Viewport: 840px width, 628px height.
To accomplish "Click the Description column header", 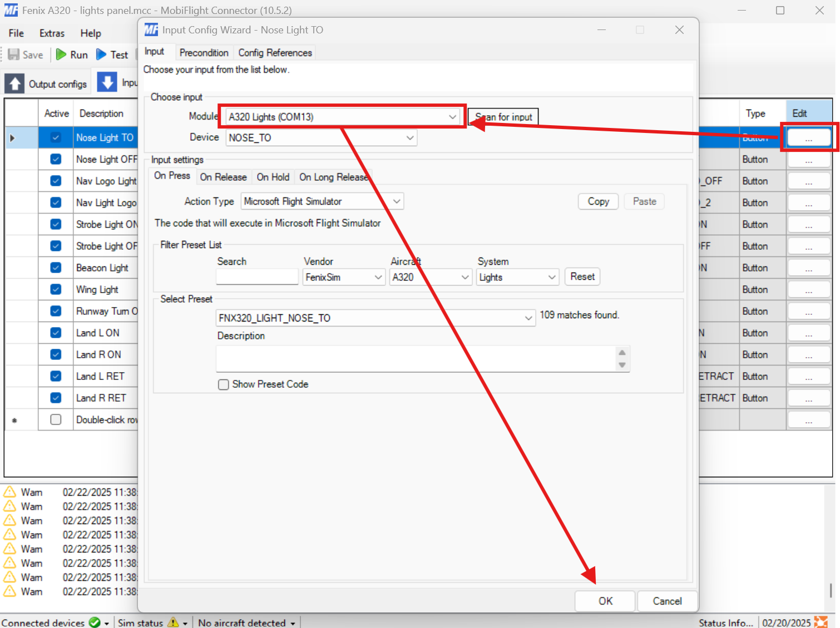I will (101, 113).
